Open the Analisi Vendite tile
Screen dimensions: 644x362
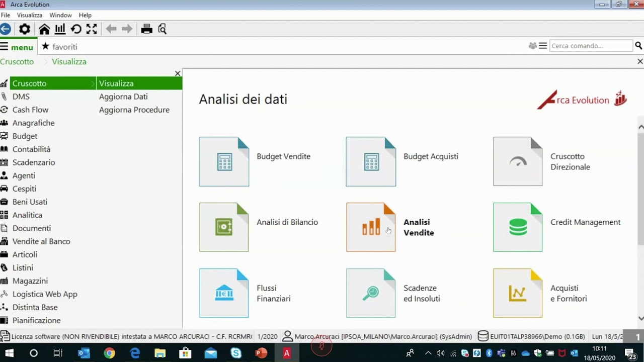[371, 227]
